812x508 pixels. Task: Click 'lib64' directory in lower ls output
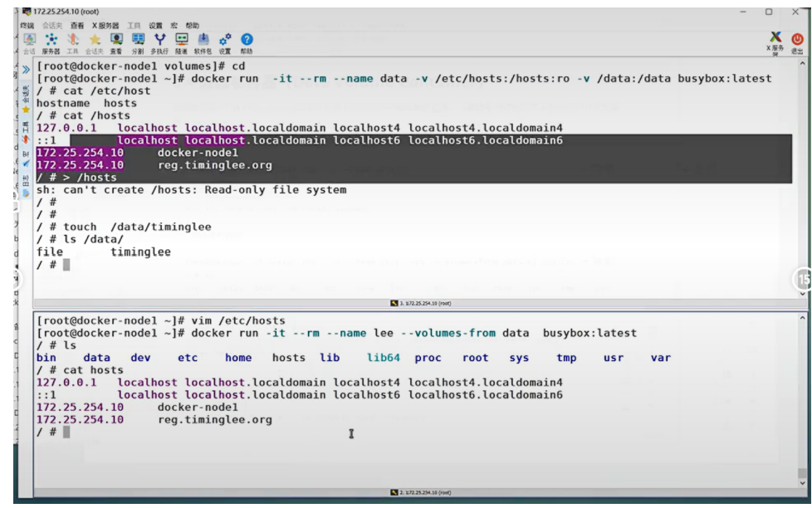pos(384,358)
